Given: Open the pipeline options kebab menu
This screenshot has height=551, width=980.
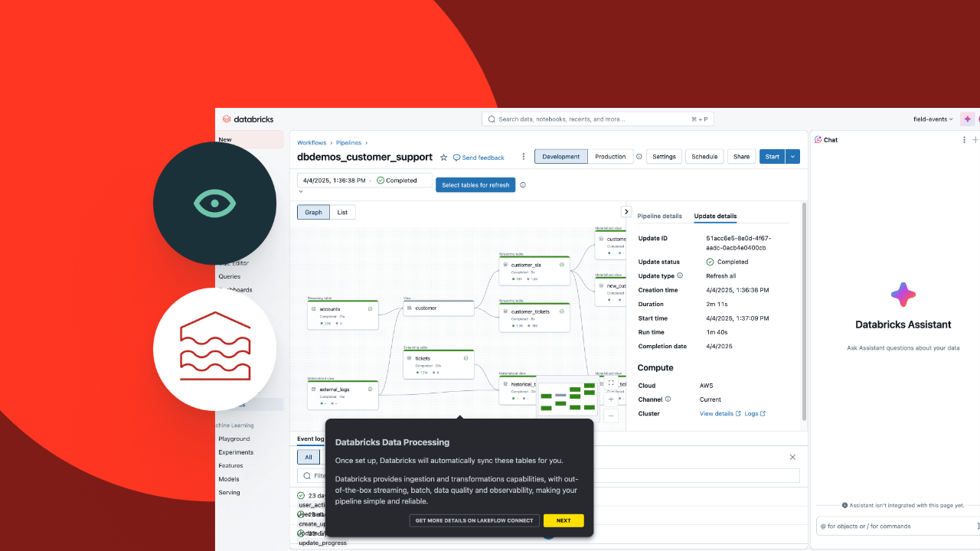Looking at the screenshot, I should (524, 156).
